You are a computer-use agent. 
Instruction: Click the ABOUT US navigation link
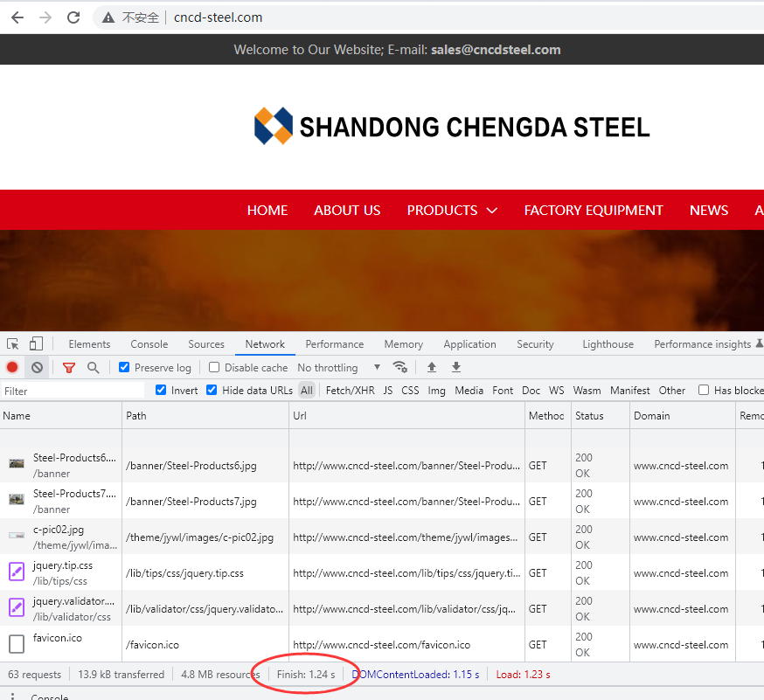click(x=347, y=211)
